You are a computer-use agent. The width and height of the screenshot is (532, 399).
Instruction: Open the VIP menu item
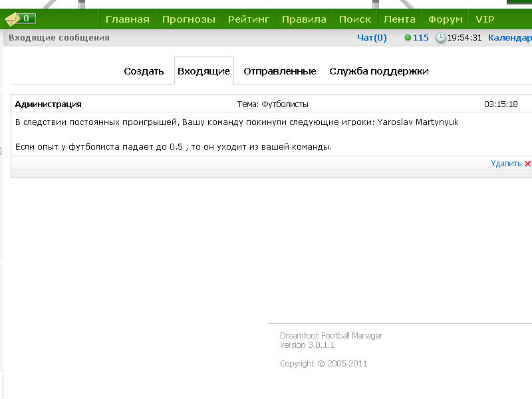pos(485,19)
